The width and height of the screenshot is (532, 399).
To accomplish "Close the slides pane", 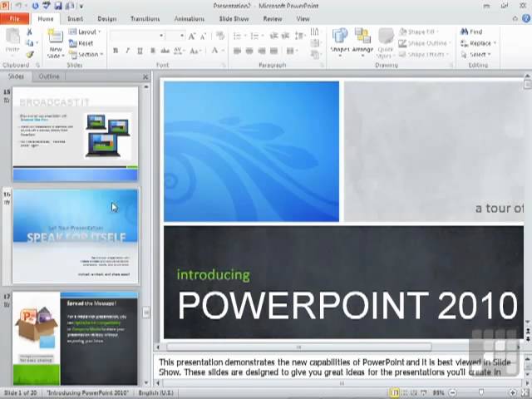I will 145,77.
